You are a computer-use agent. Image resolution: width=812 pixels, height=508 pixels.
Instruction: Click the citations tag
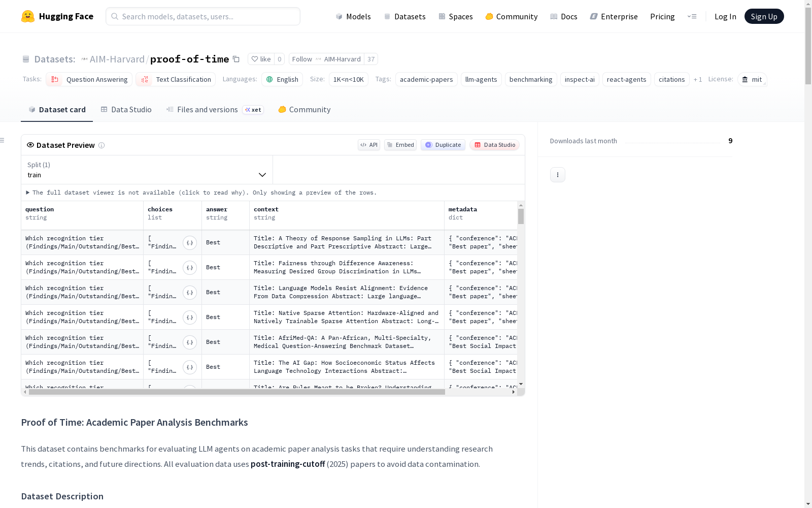672,79
